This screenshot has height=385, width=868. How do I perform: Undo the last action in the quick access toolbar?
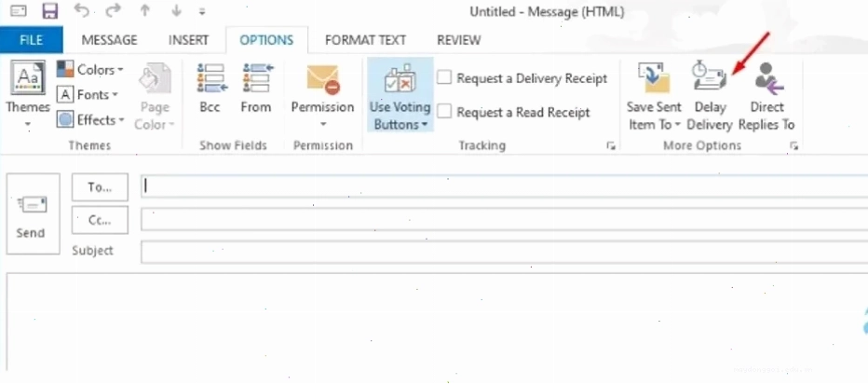[x=81, y=11]
